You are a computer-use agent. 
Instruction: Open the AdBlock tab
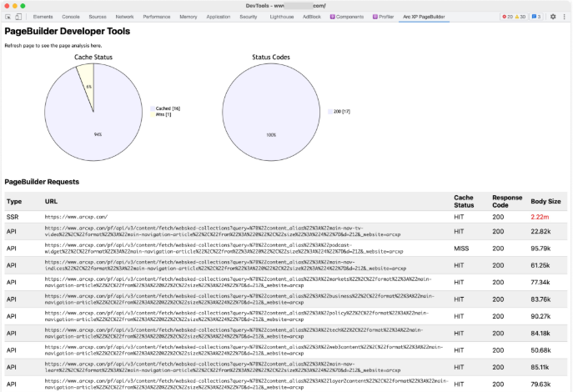click(x=312, y=17)
